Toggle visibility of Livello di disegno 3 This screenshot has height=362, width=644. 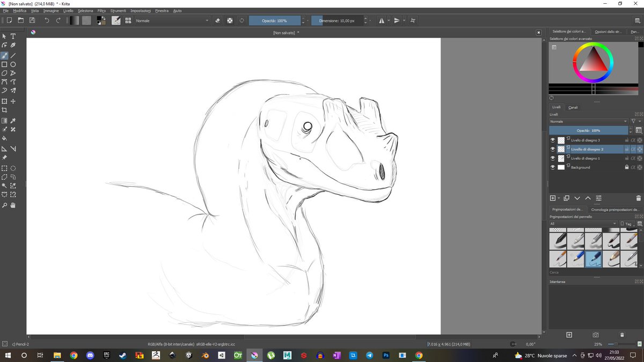point(553,140)
